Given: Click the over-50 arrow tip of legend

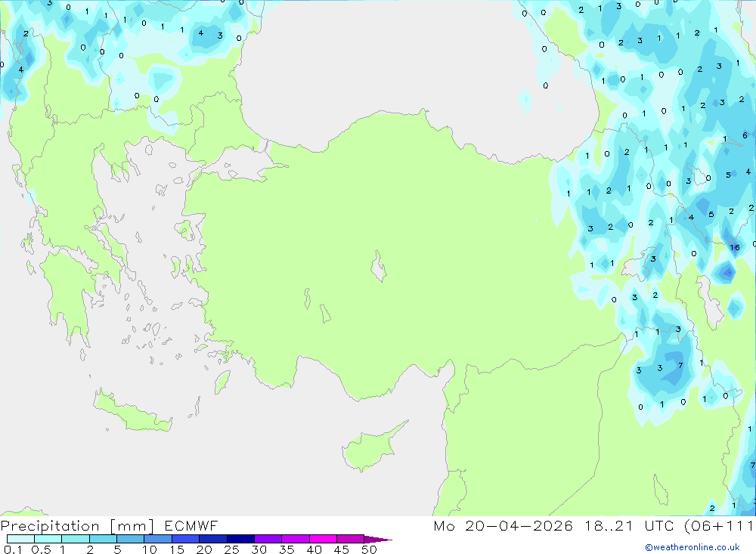Looking at the screenshot, I should click(378, 540).
